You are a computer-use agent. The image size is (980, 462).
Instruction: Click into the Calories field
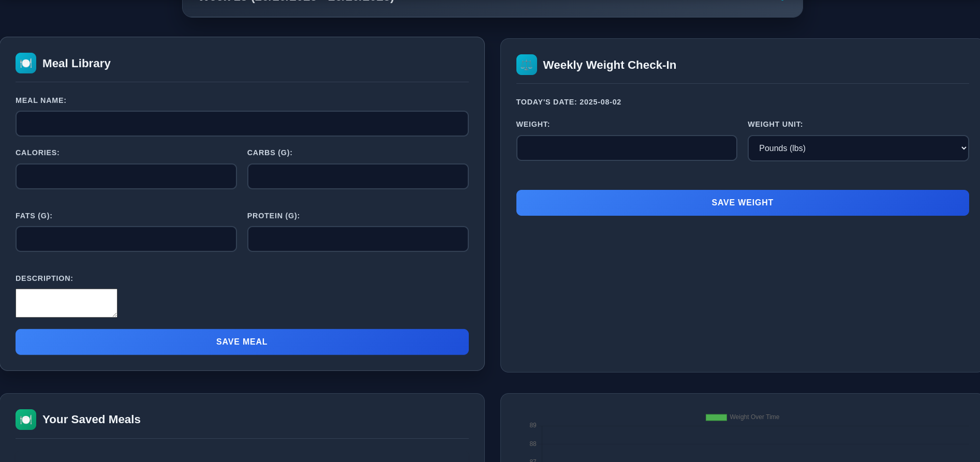coord(126,176)
